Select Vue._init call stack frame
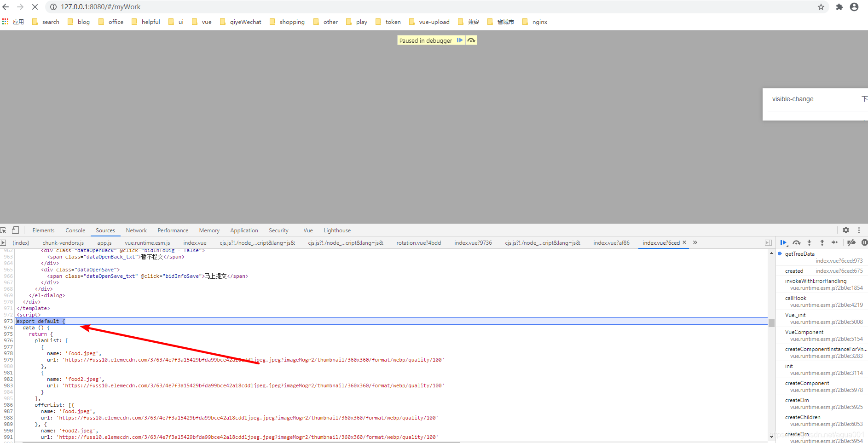868x443 pixels. pos(822,318)
